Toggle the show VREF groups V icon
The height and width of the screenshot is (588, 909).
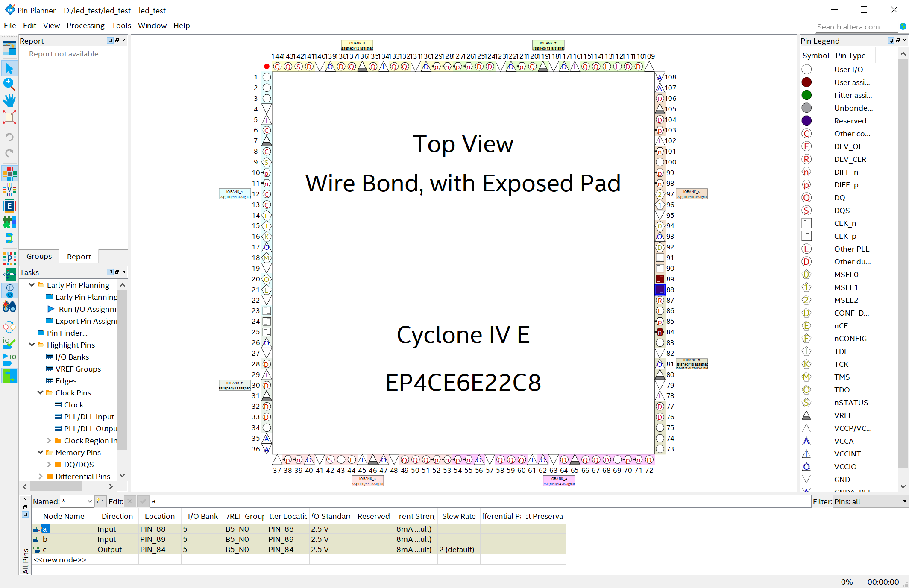tap(9, 190)
